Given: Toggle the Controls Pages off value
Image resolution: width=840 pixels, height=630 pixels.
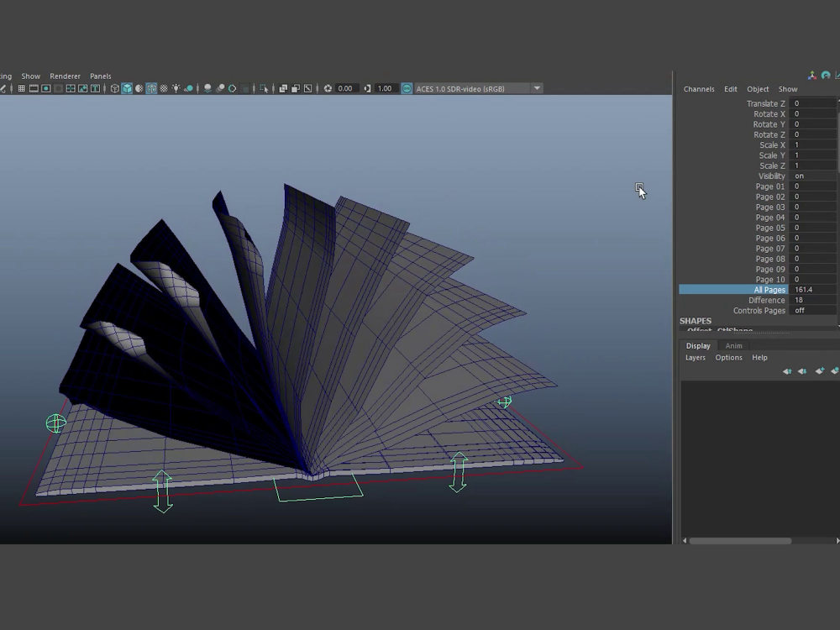Looking at the screenshot, I should (x=811, y=311).
